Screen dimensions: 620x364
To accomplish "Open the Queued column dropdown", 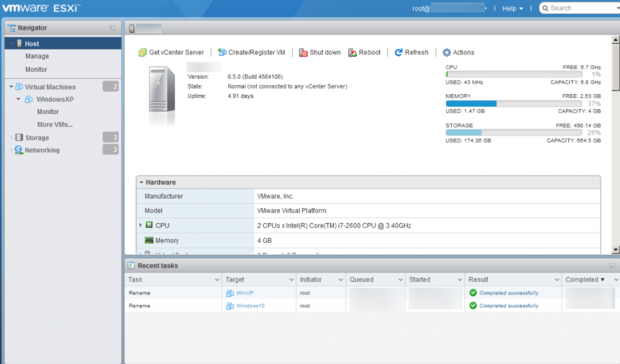I will pyautogui.click(x=401, y=280).
